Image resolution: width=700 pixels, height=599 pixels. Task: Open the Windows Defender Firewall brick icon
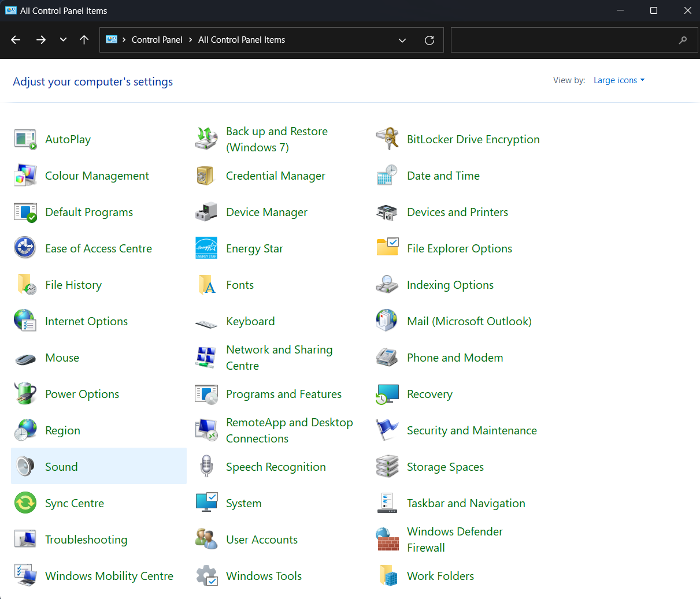pyautogui.click(x=387, y=540)
